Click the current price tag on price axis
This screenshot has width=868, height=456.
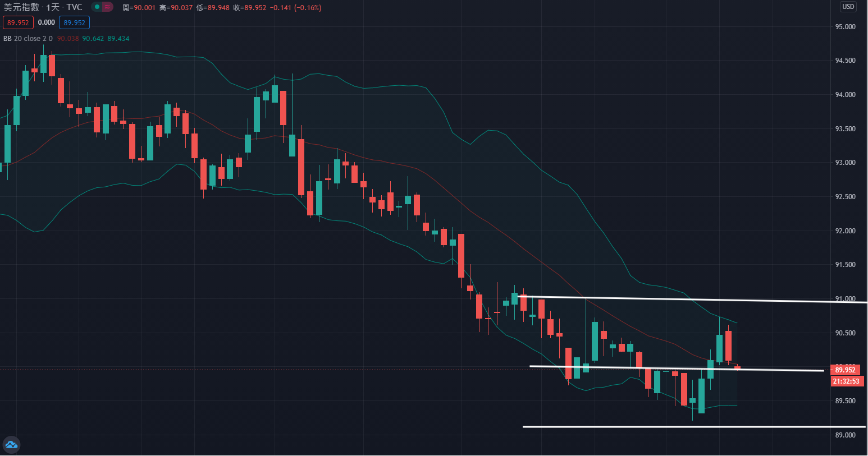pos(845,370)
